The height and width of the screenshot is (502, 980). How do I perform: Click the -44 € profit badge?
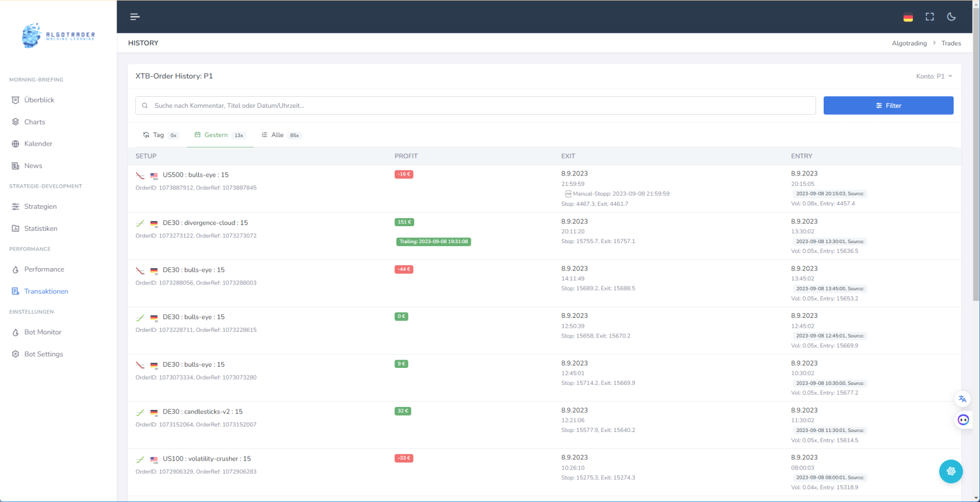pos(404,269)
